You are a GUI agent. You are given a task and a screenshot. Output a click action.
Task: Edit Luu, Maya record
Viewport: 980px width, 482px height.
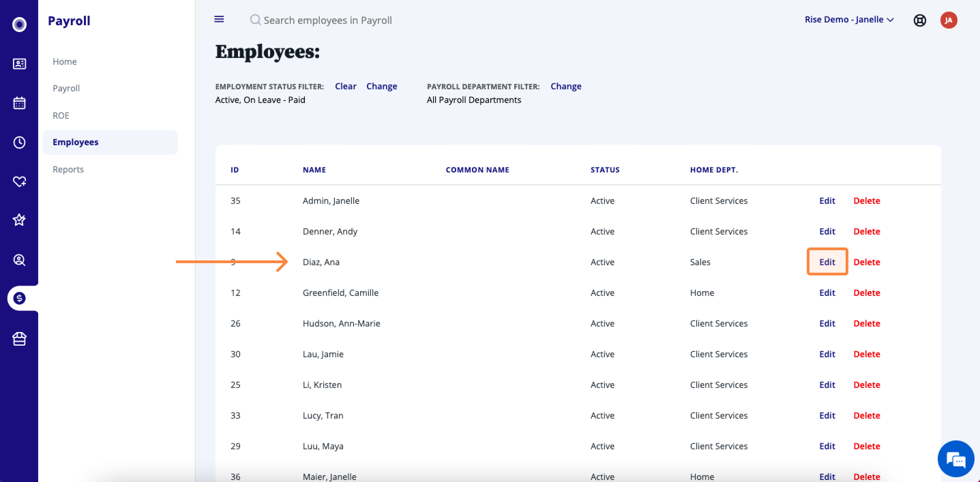pos(827,446)
